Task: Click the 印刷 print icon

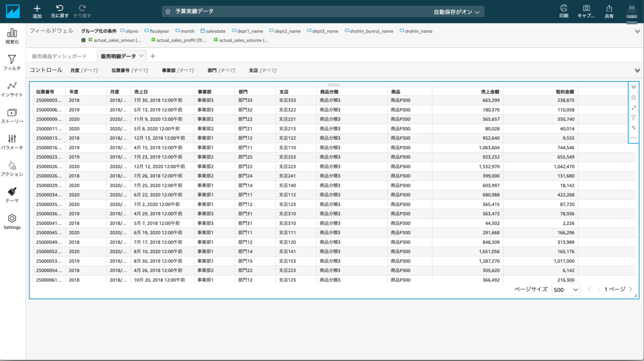Action: pos(563,8)
